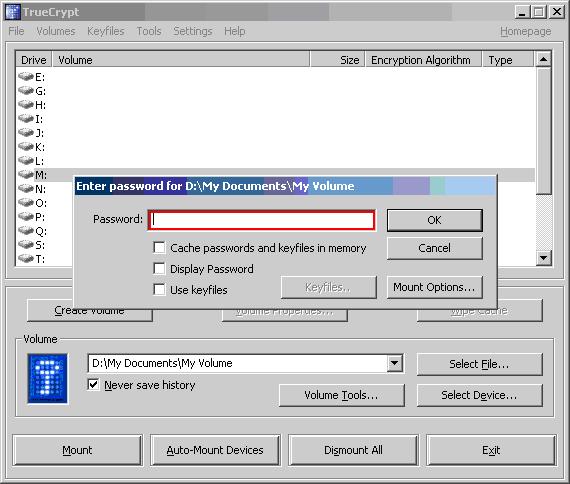Click drive list scrollbar up arrow
570x484 pixels.
(543, 59)
